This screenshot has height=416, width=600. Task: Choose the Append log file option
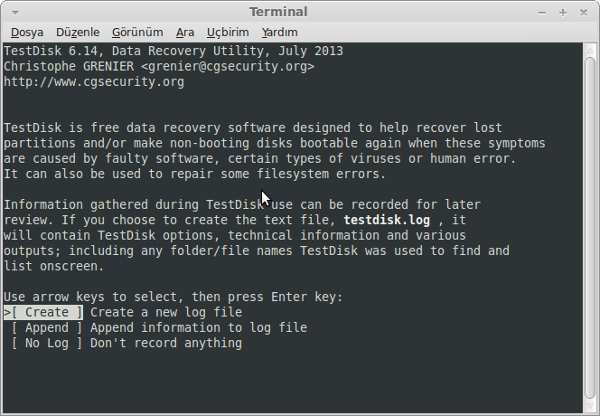coord(47,328)
